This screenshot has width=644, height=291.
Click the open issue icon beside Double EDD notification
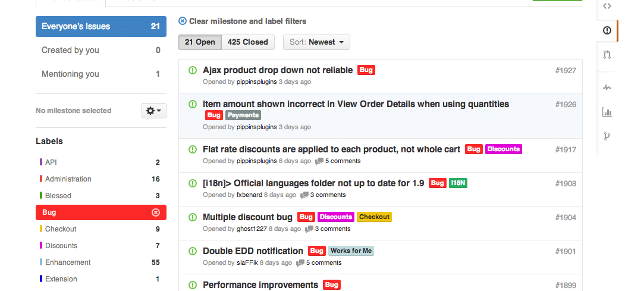click(x=193, y=251)
